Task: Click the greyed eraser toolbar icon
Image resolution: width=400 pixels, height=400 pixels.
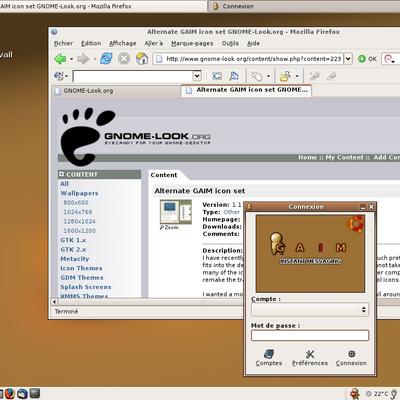Action: click(x=331, y=76)
